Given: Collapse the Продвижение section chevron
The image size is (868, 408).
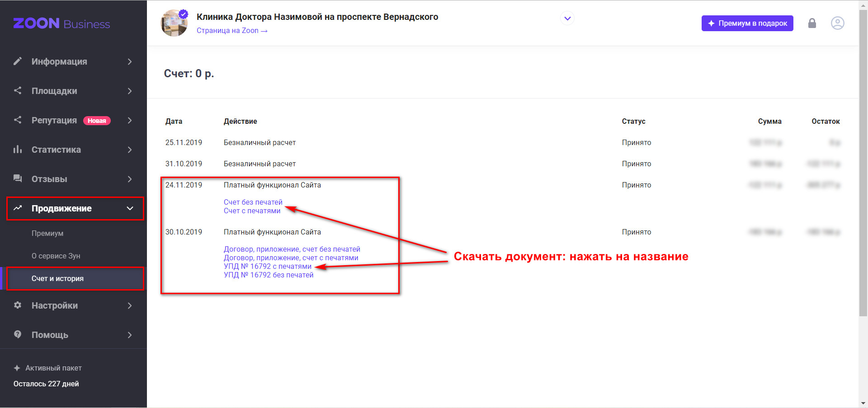Looking at the screenshot, I should point(130,208).
